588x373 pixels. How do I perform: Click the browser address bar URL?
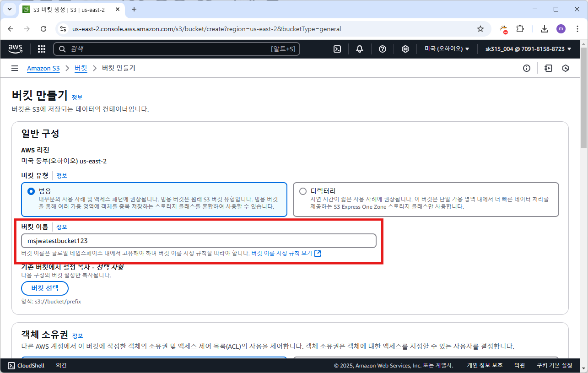[207, 29]
